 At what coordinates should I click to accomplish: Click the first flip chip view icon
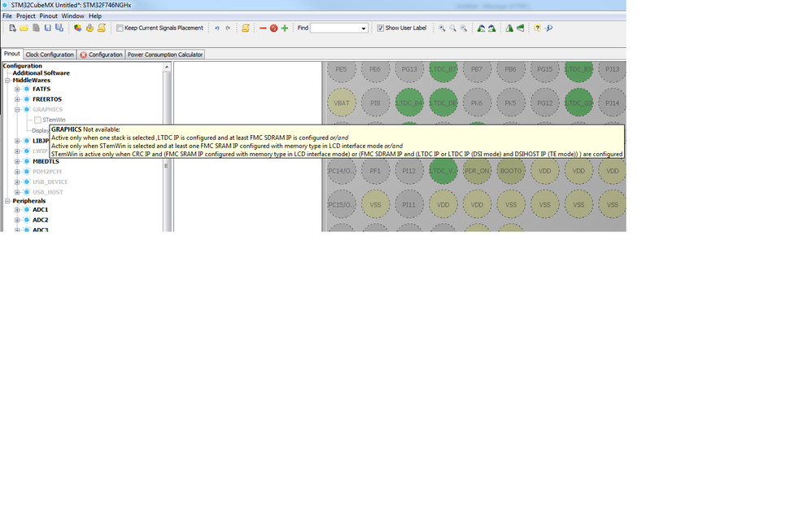click(x=509, y=28)
